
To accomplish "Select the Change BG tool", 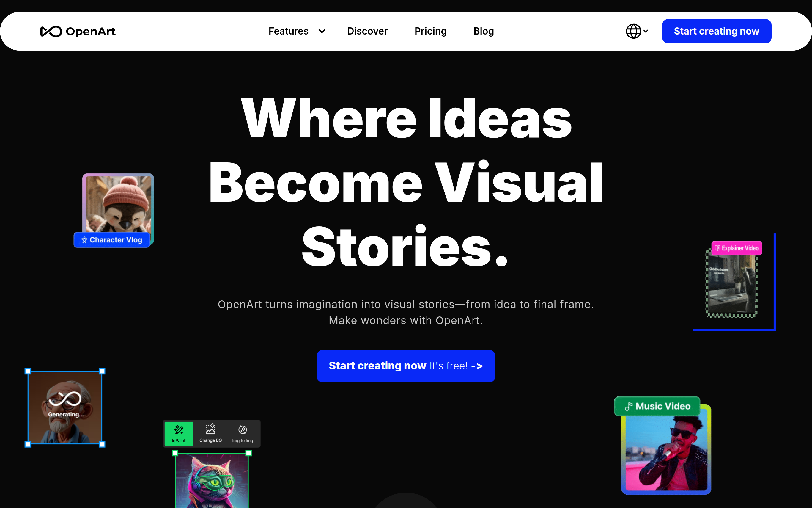I will point(210,433).
